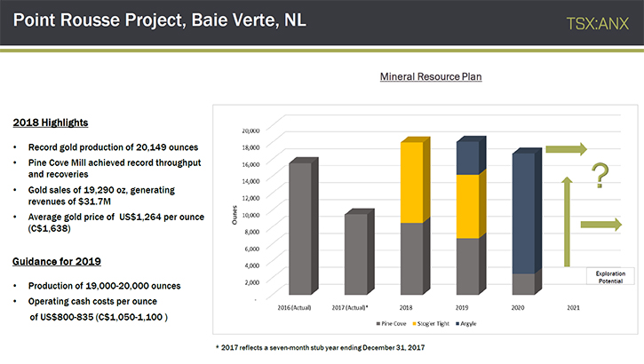Select the 'Guidance for 2019' heading
Screen dimensions: 644x364
[x=57, y=261]
